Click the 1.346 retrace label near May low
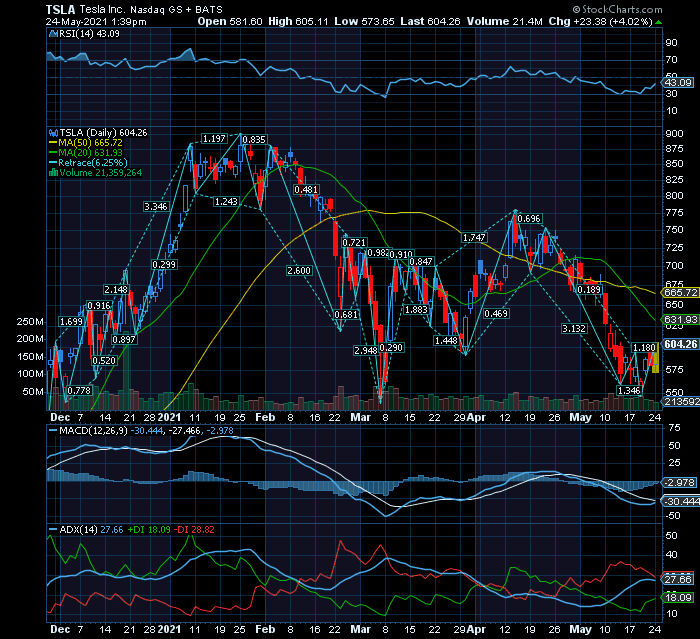The width and height of the screenshot is (700, 639). point(629,391)
